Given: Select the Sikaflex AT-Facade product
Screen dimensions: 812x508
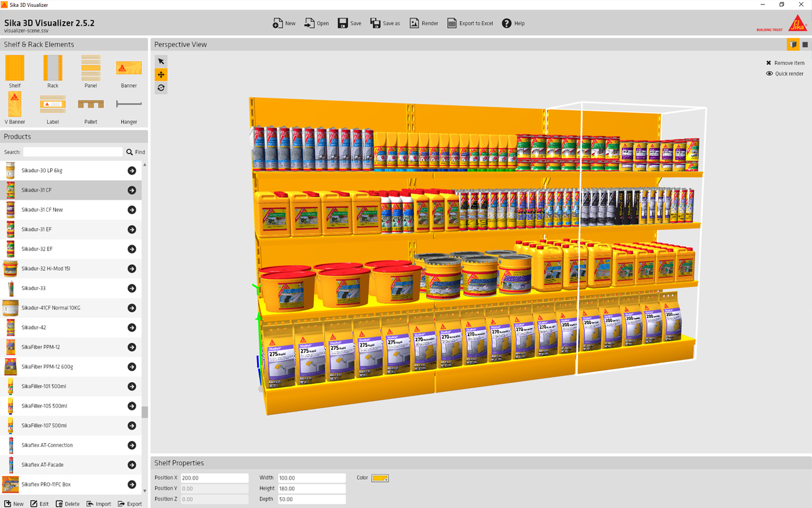Looking at the screenshot, I should point(70,465).
